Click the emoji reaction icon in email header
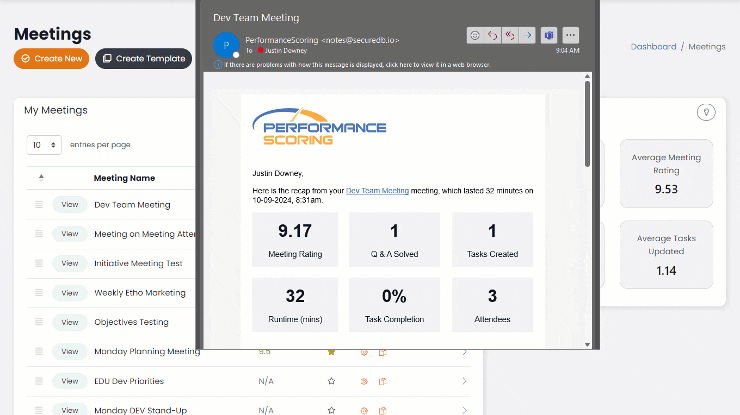Viewport: 740px width, 415px height. [475, 36]
